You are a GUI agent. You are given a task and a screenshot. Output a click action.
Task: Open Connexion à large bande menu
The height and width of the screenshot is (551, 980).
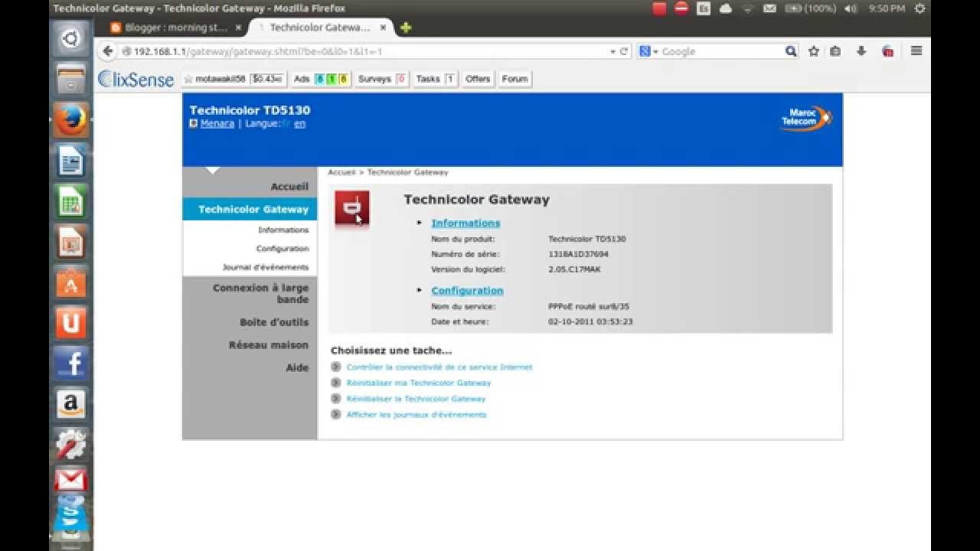[260, 293]
